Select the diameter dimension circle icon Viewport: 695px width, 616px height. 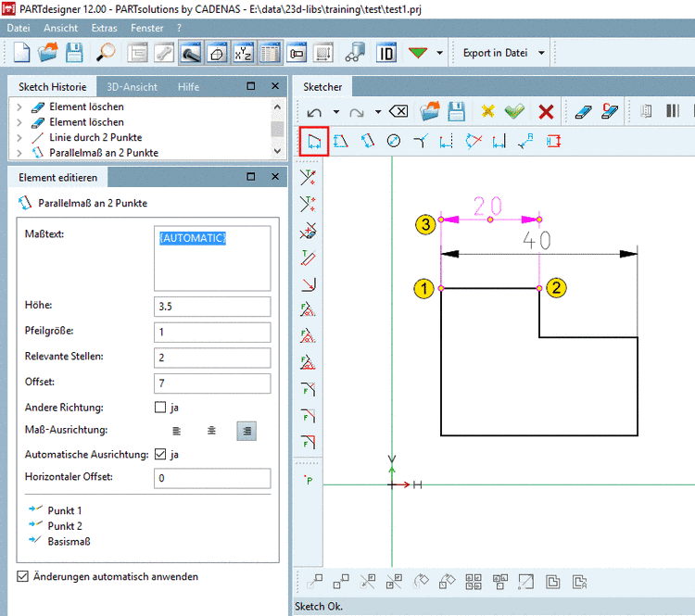point(394,141)
